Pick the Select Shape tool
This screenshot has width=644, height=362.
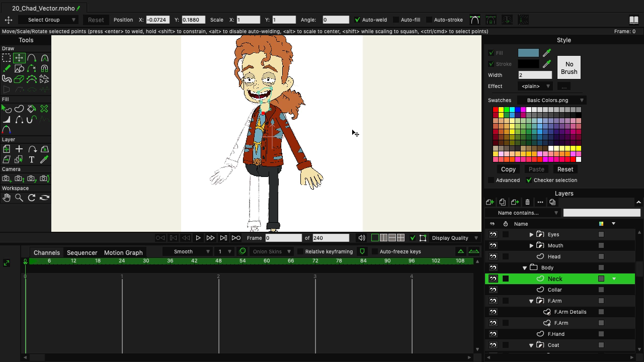7,109
